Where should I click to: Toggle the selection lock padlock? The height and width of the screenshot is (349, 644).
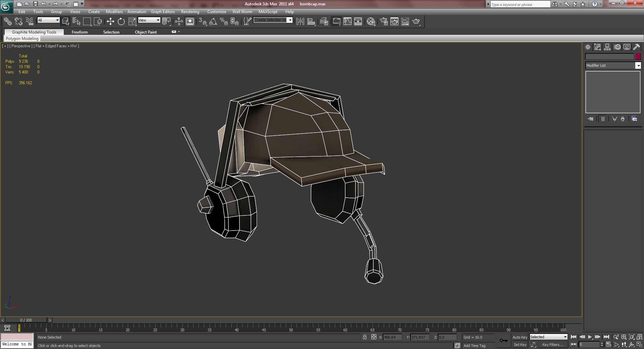coord(365,337)
